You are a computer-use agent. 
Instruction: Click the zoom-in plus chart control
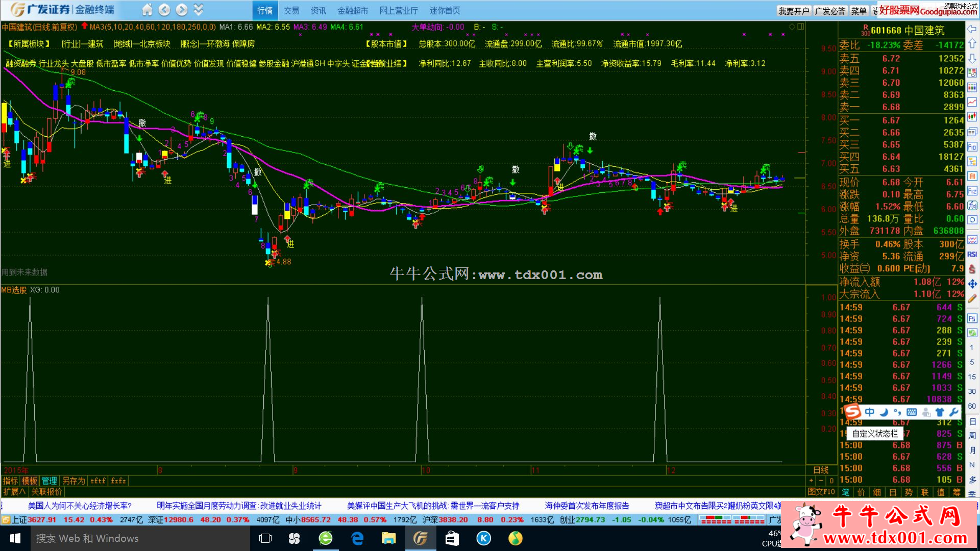pyautogui.click(x=811, y=481)
